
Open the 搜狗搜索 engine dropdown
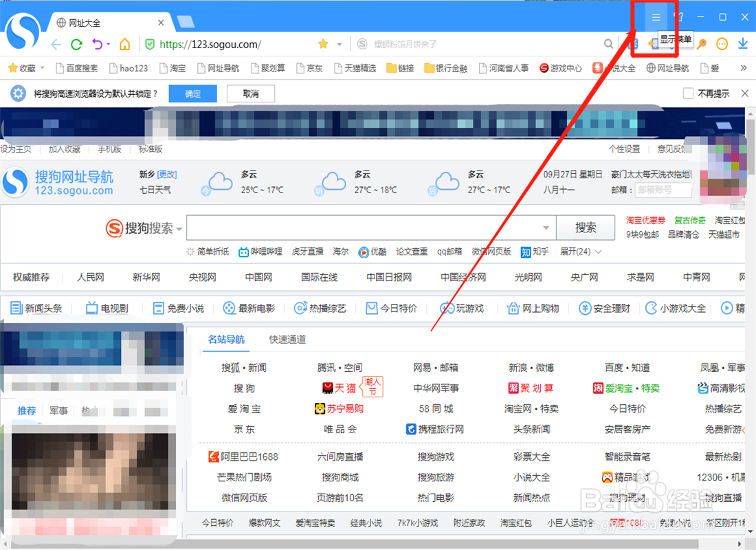click(178, 228)
